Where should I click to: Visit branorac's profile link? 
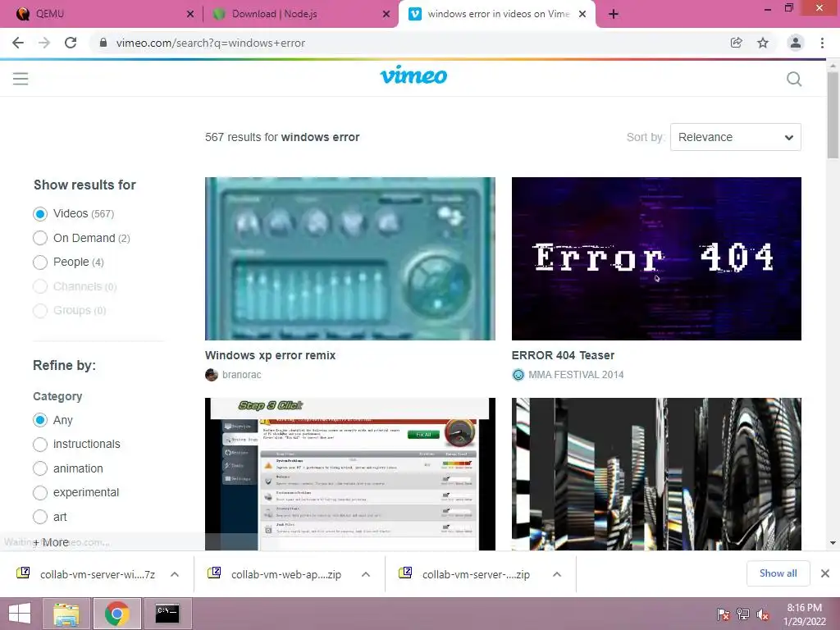coord(242,374)
